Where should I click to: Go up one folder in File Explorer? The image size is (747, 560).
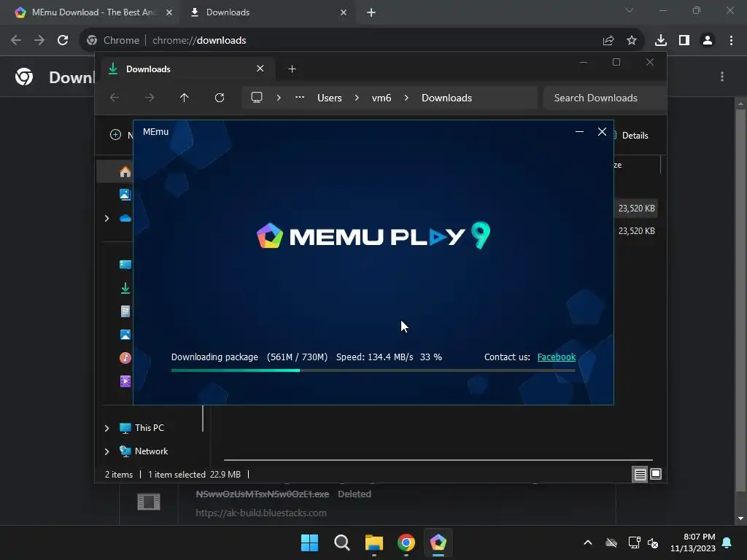click(185, 98)
